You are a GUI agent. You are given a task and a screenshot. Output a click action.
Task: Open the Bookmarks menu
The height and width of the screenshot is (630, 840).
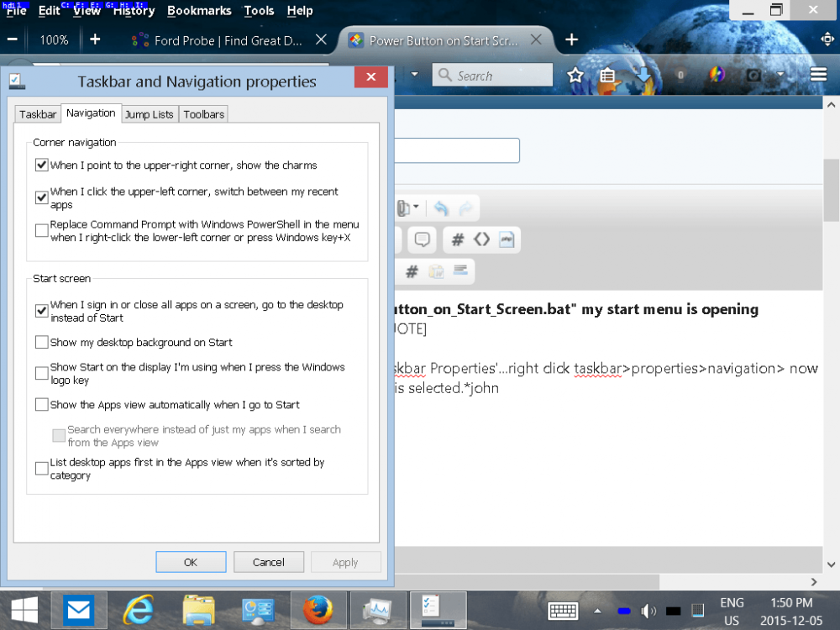click(198, 11)
